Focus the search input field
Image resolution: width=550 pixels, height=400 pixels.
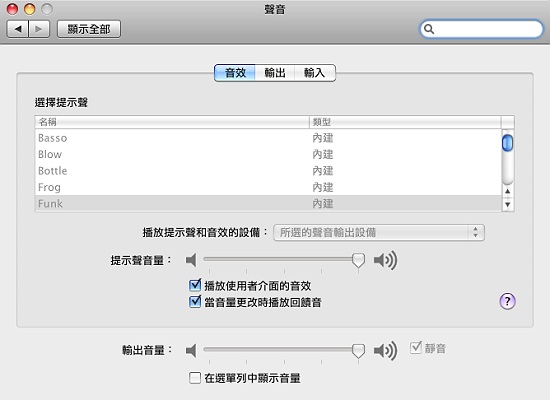click(x=481, y=29)
